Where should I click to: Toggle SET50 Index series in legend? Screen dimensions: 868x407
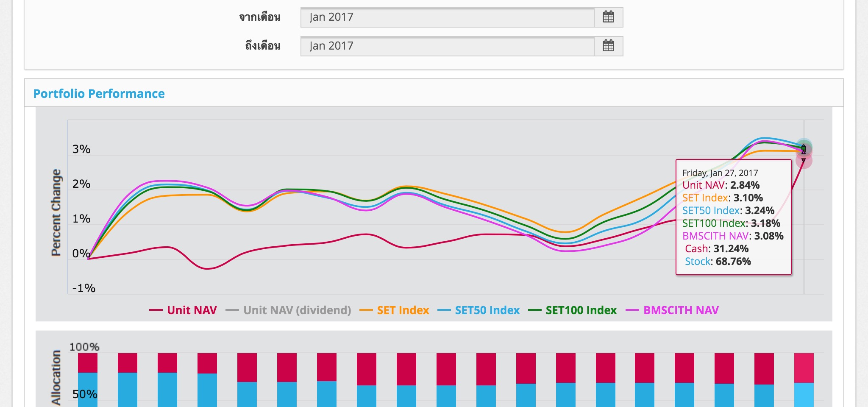point(479,310)
